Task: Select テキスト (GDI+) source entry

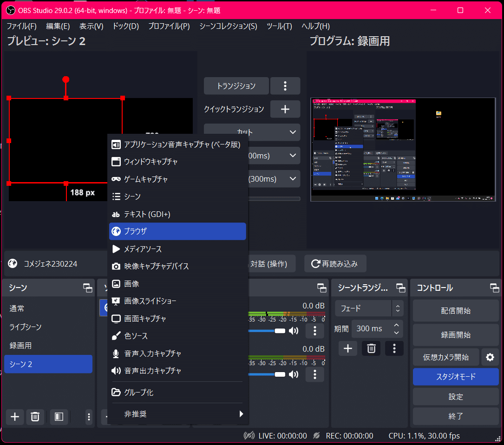Action: coord(177,214)
